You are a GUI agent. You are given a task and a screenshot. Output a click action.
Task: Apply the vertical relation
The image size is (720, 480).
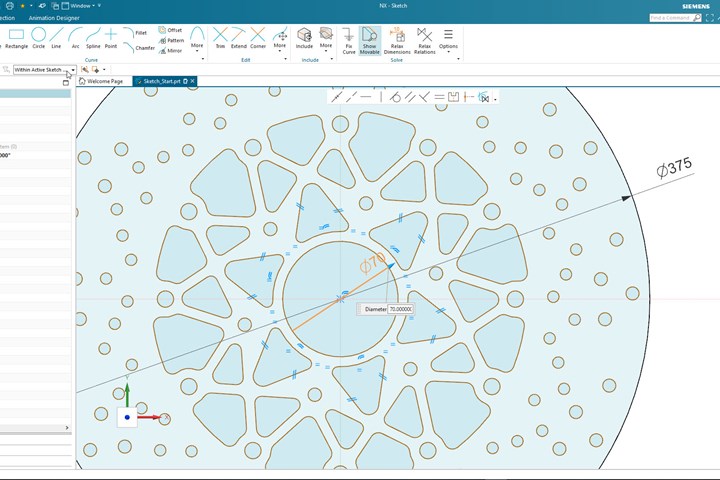click(381, 97)
